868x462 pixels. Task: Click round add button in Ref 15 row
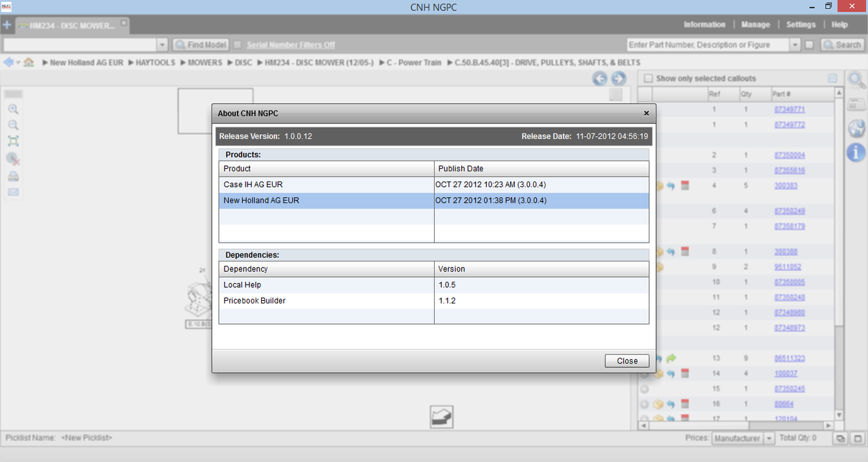(644, 389)
